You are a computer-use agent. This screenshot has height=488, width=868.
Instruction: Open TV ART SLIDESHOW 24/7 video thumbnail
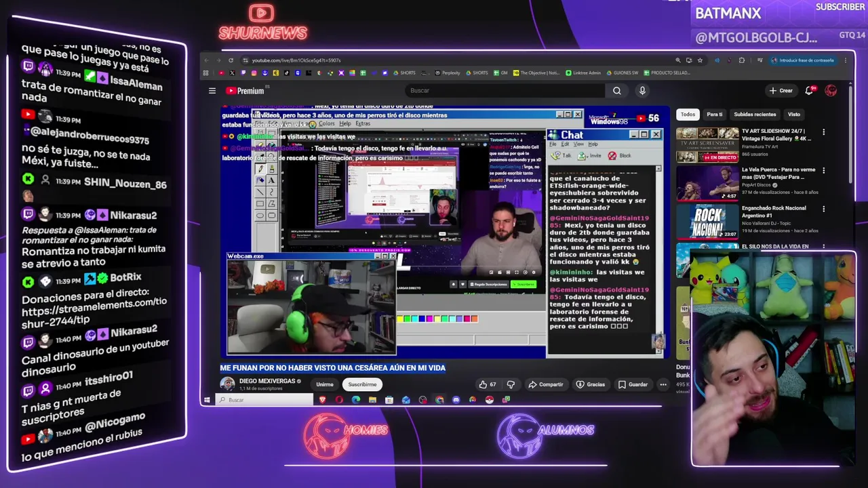coord(707,145)
